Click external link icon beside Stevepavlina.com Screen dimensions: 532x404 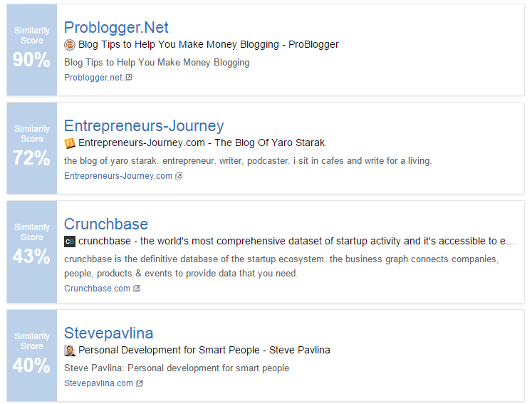[140, 383]
